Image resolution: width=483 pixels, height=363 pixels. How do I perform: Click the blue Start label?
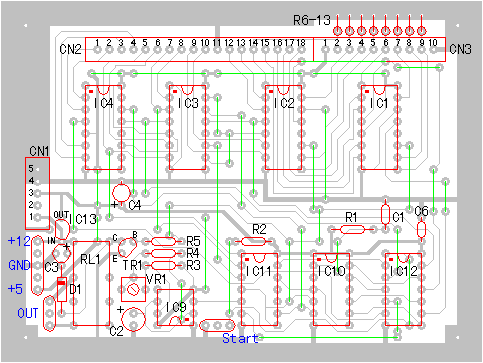coord(240,338)
